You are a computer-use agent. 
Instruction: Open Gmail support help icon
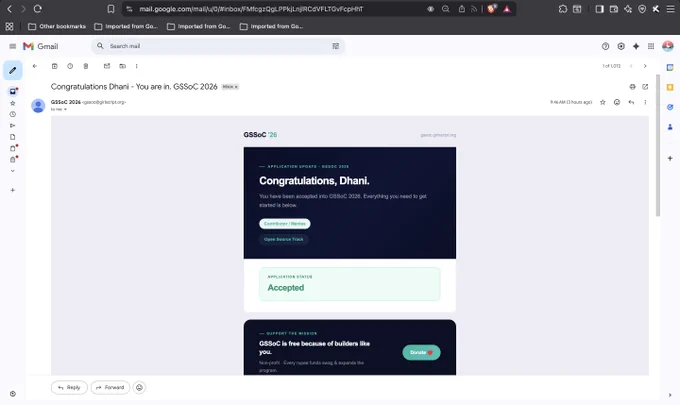(605, 46)
